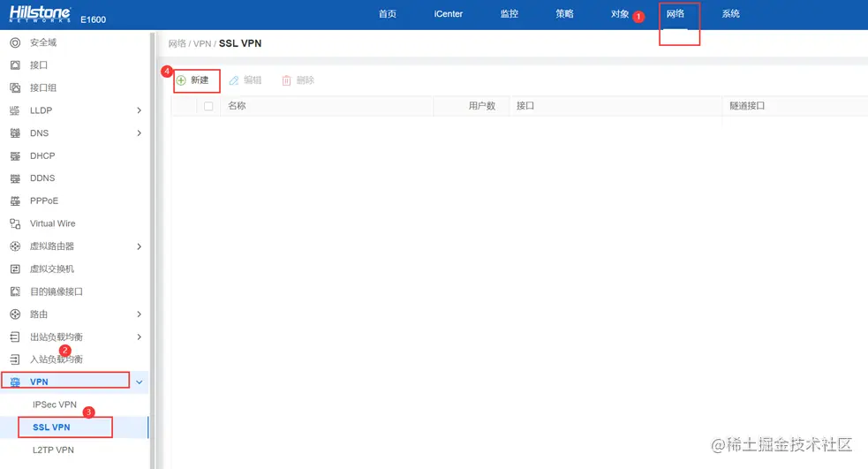868x469 pixels.
Task: Click the 接口 column header in table
Action: [x=525, y=106]
